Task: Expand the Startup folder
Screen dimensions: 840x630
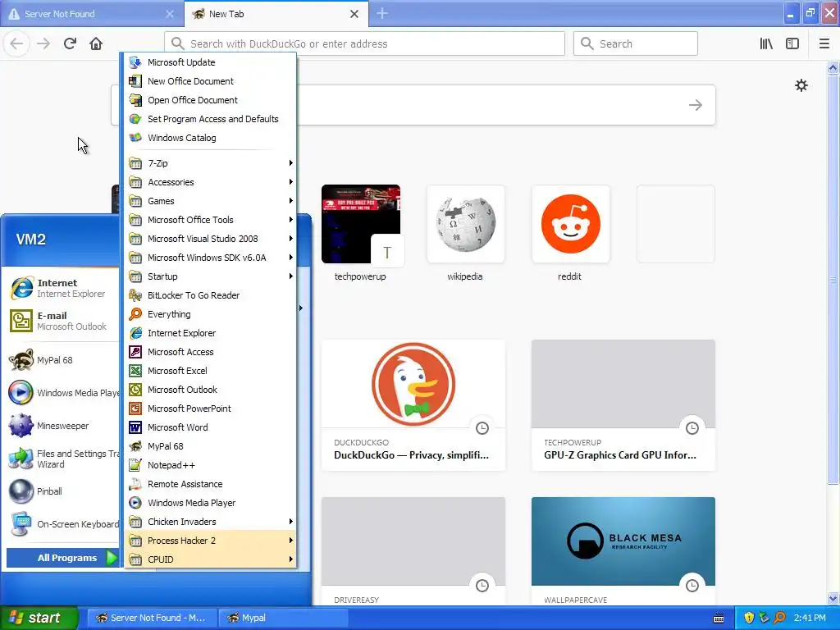Action: click(211, 276)
